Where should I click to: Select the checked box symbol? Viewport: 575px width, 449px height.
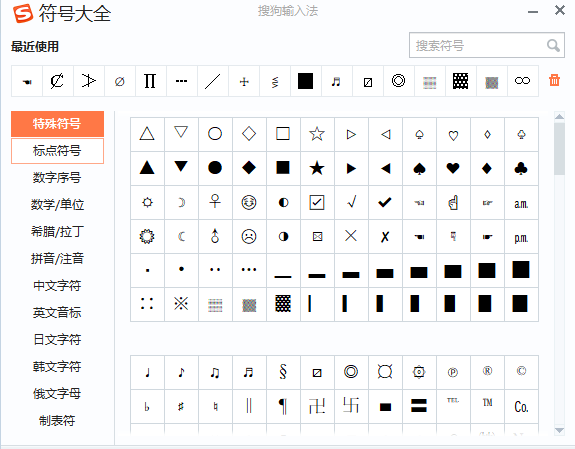coord(317,202)
